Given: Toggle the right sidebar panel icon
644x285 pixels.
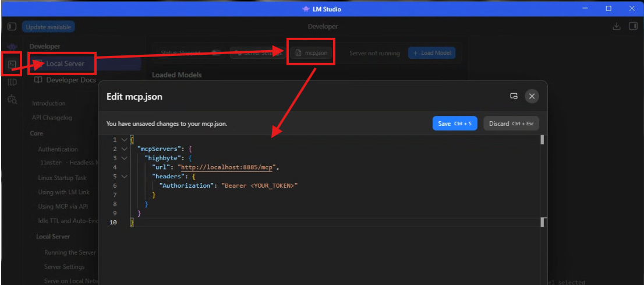Looking at the screenshot, I should coord(632,26).
